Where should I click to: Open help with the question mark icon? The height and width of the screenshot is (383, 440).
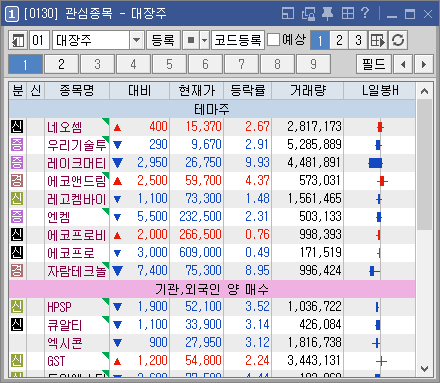(x=365, y=13)
